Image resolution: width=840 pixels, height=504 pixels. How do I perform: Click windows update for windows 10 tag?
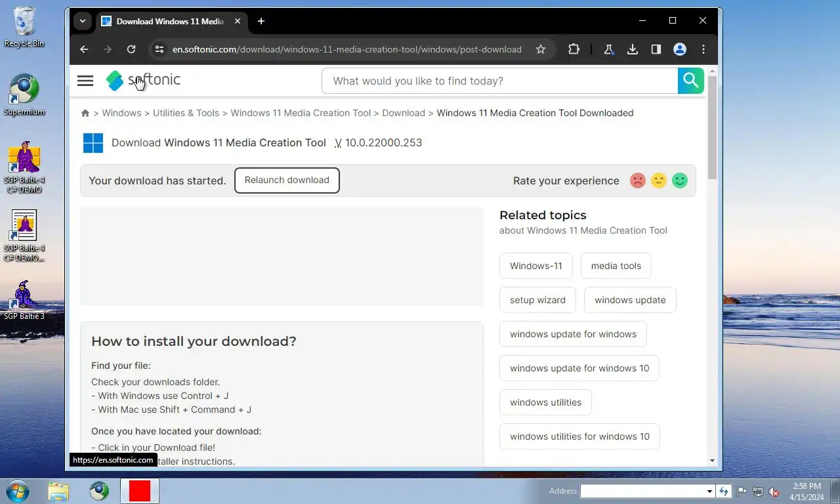tap(579, 368)
